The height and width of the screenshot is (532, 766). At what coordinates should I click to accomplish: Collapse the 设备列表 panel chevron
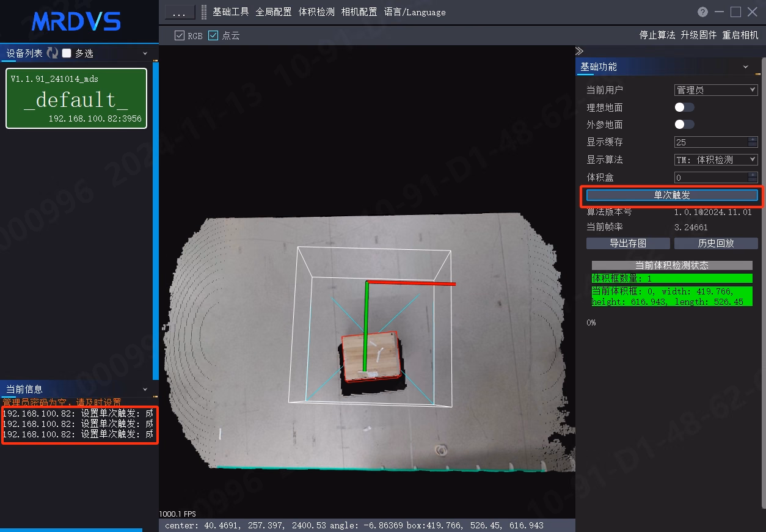[x=145, y=53]
